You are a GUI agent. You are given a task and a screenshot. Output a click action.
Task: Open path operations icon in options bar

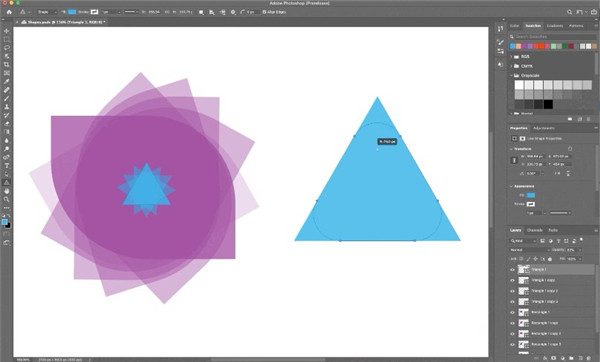pos(201,12)
